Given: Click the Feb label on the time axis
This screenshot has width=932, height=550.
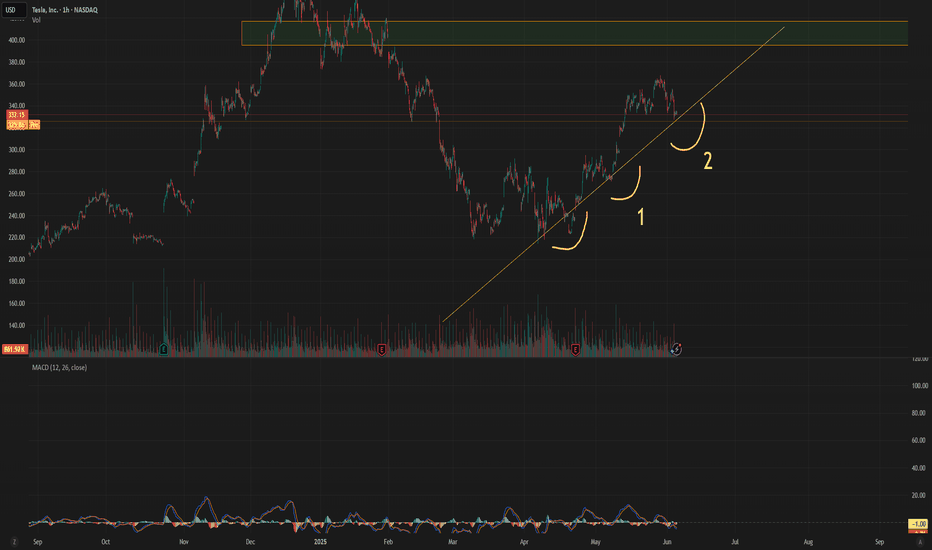Looking at the screenshot, I should click(x=388, y=542).
